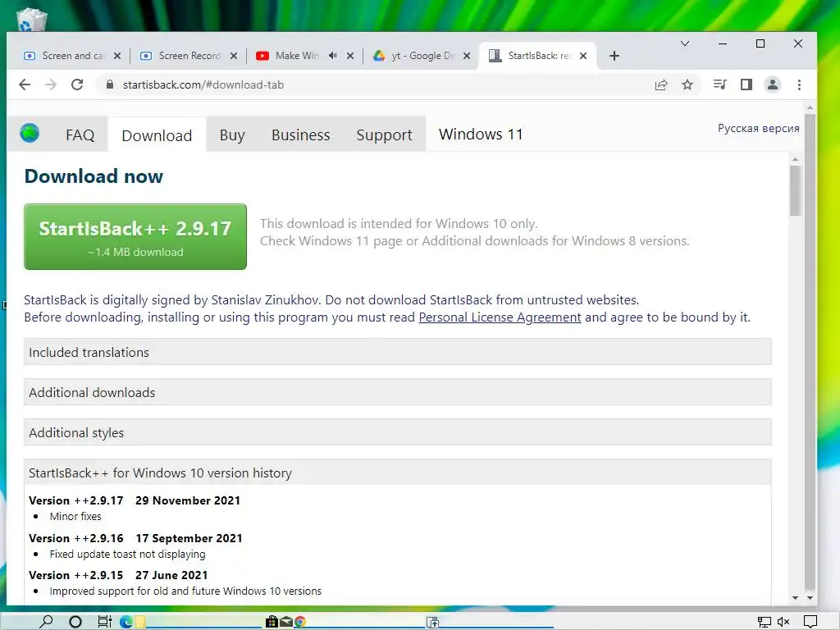Go back to the previous page
840x630 pixels.
25,84
